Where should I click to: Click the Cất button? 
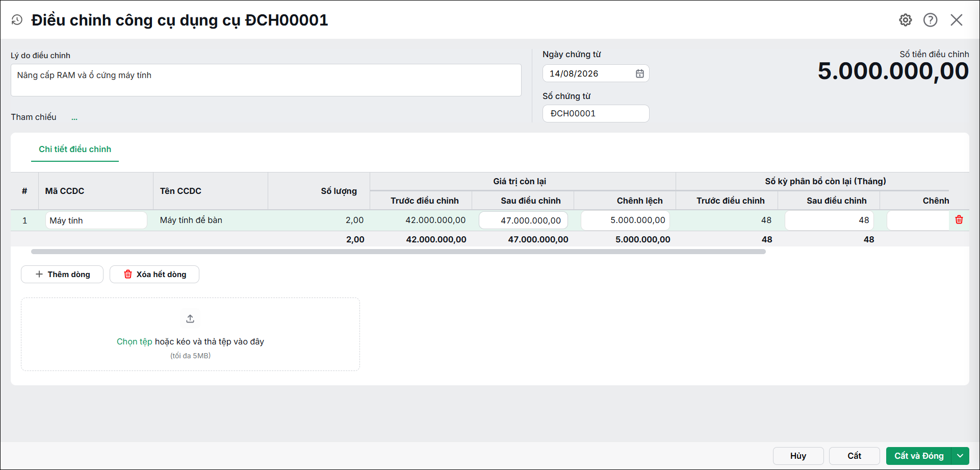[855, 456]
